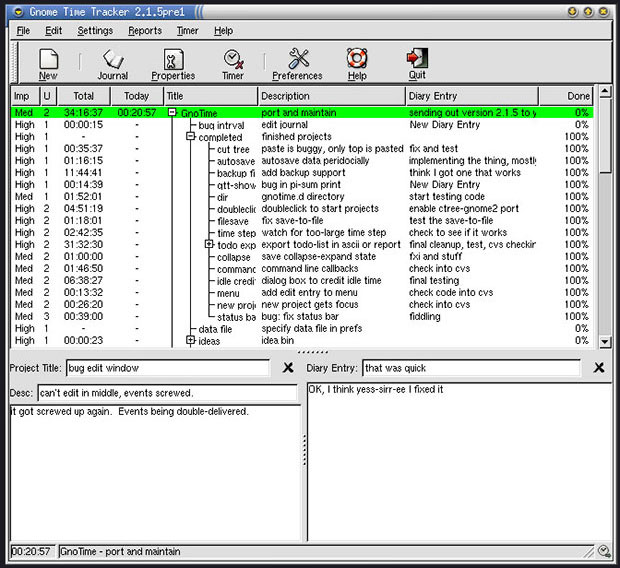Image resolution: width=620 pixels, height=568 pixels.
Task: Clear the Diary Entry with the X icon
Action: 599,368
